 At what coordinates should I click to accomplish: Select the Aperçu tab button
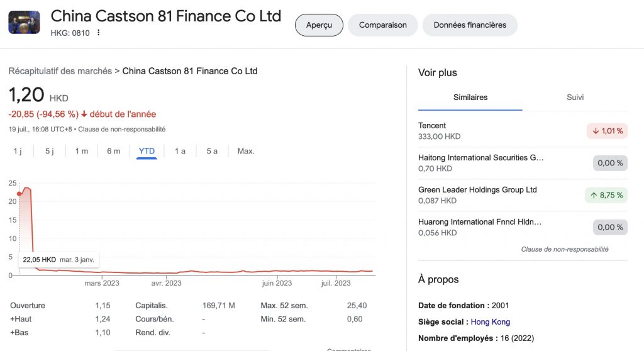319,25
